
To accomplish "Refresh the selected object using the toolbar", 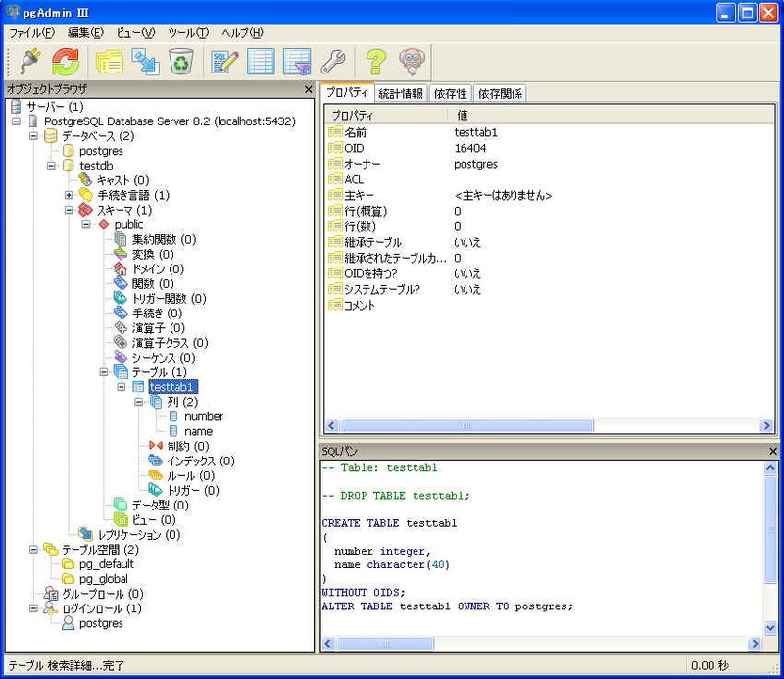I will pyautogui.click(x=66, y=62).
